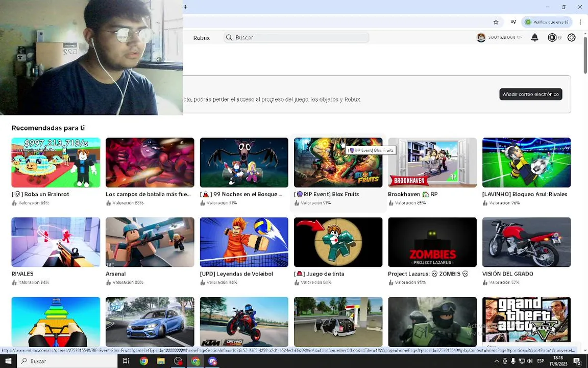
Task: Open the Windows notification center
Action: pyautogui.click(x=577, y=361)
